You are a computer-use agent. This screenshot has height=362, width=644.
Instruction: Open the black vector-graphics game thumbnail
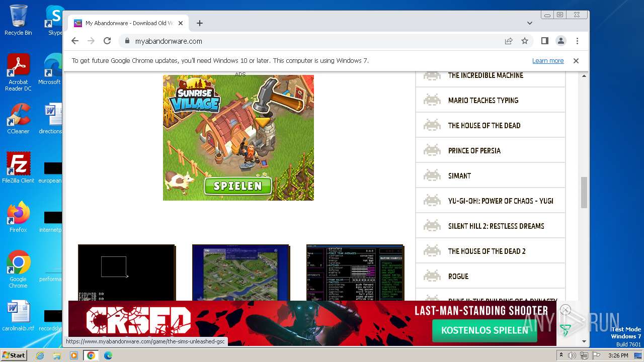tap(126, 273)
